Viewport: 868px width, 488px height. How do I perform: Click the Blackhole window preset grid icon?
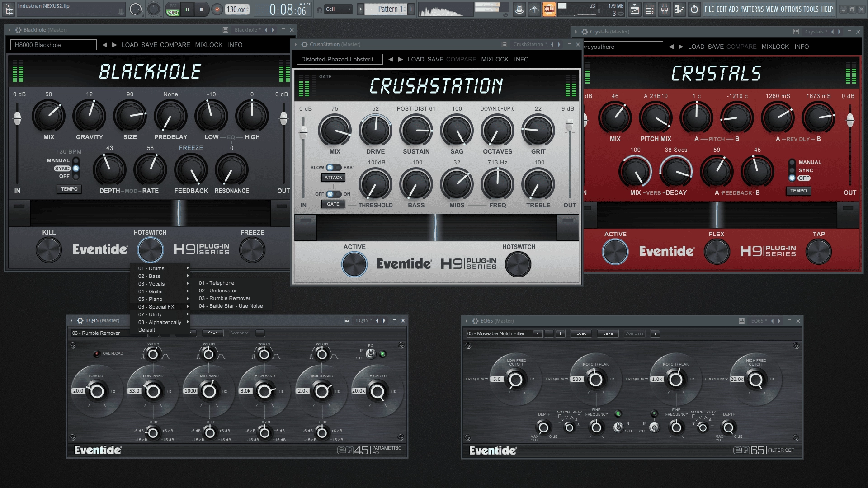pyautogui.click(x=226, y=30)
